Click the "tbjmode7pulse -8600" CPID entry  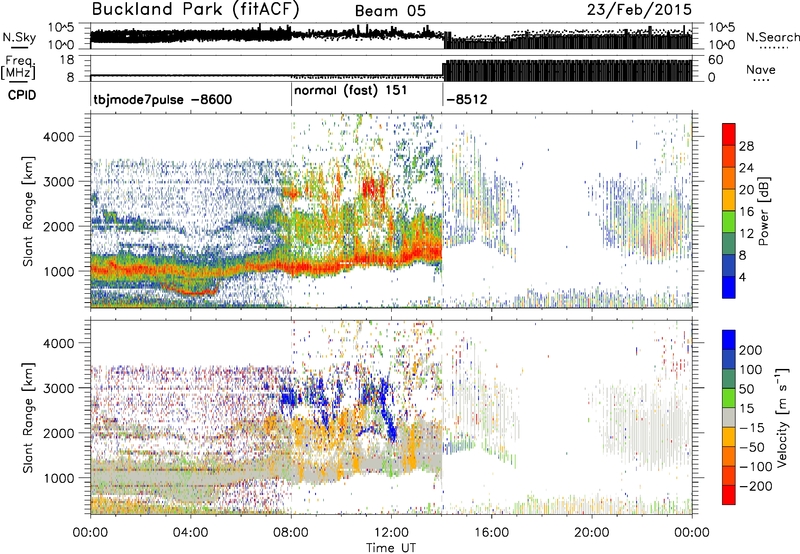[162, 99]
